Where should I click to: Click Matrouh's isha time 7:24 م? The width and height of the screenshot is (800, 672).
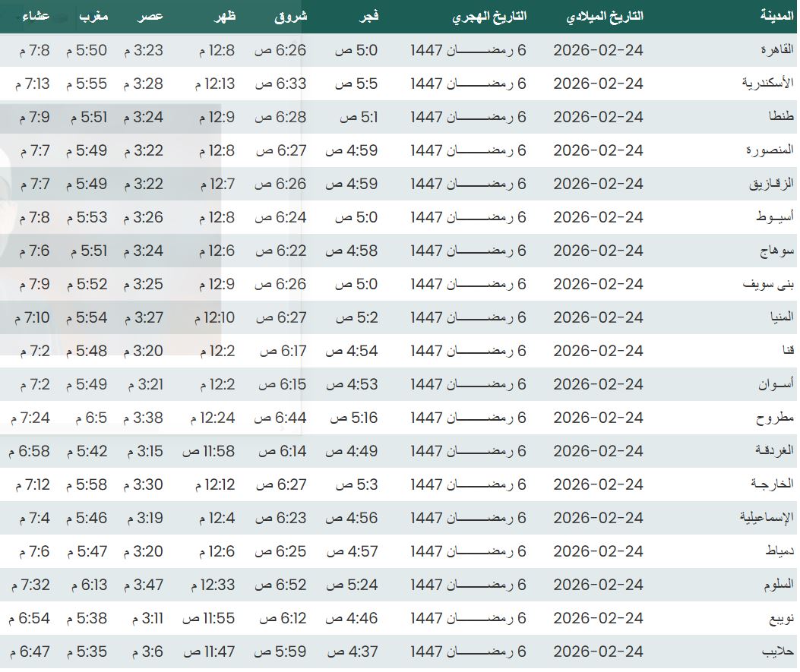pyautogui.click(x=30, y=418)
